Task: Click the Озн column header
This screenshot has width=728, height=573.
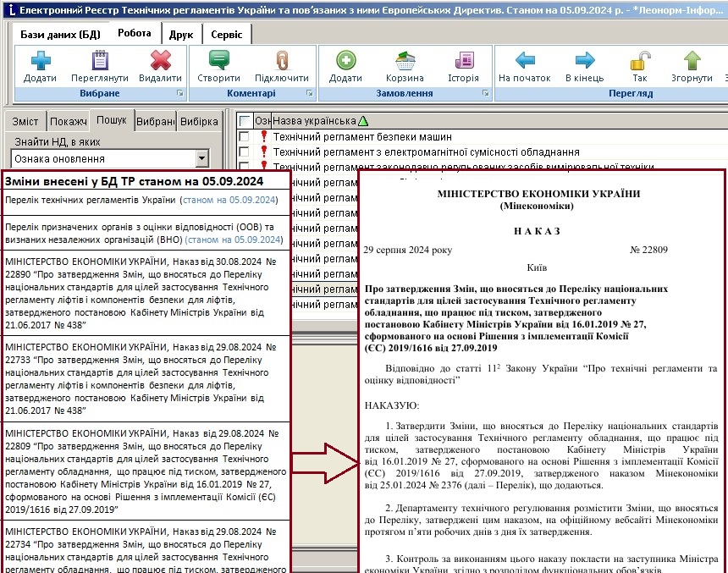Action: tap(262, 121)
